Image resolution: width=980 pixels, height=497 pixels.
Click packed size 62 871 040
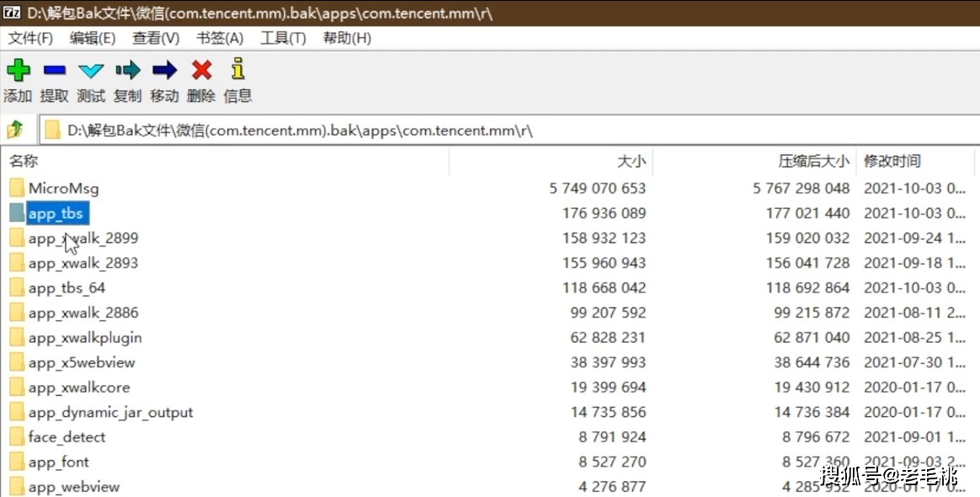tap(812, 338)
